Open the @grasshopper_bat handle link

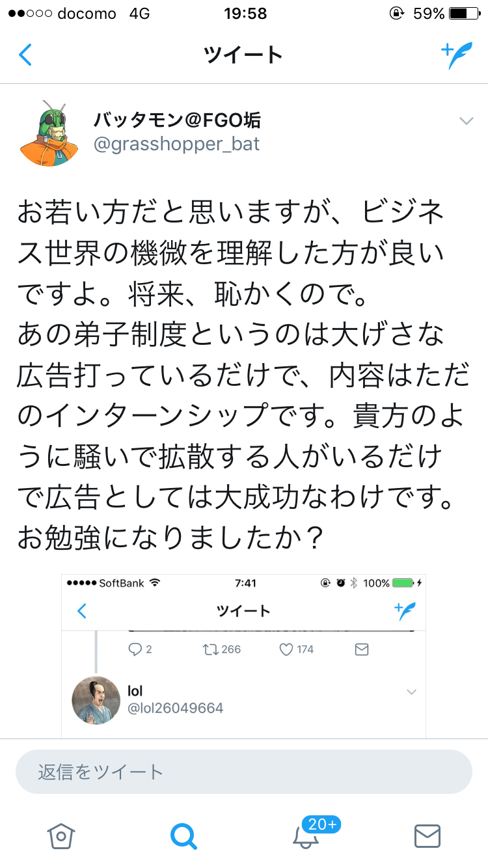pyautogui.click(x=177, y=144)
